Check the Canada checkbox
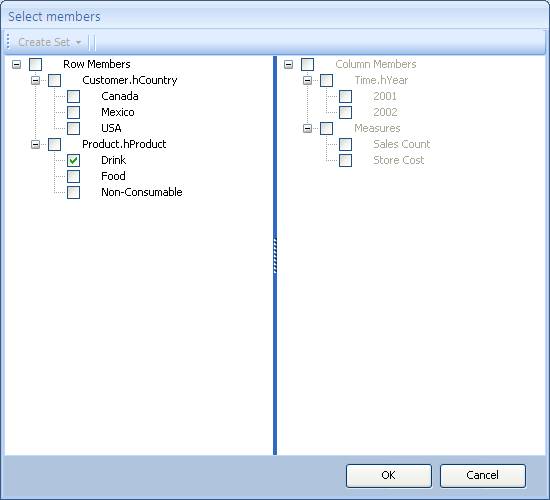The height and width of the screenshot is (500, 550). (x=73, y=96)
